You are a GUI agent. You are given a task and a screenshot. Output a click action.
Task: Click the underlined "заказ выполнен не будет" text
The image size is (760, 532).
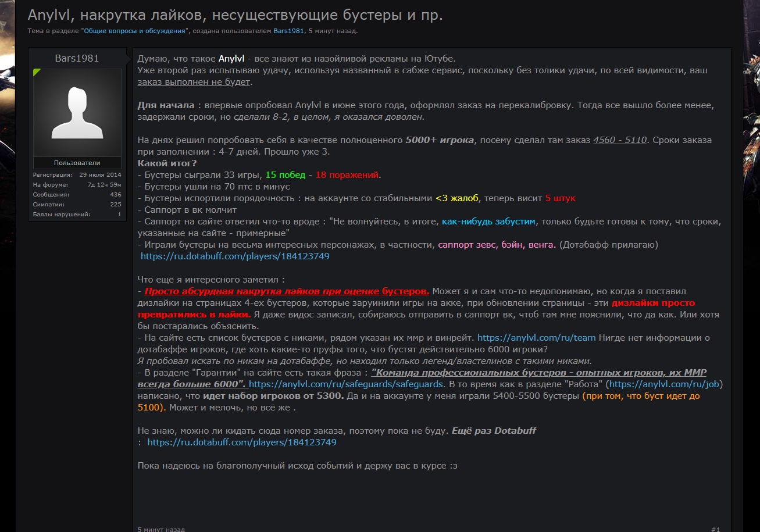pyautogui.click(x=194, y=81)
